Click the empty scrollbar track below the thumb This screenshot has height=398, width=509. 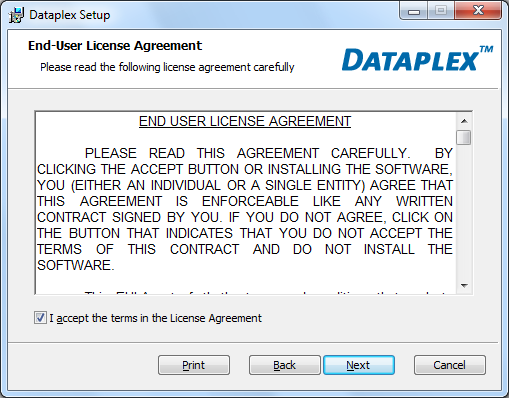[464, 211]
